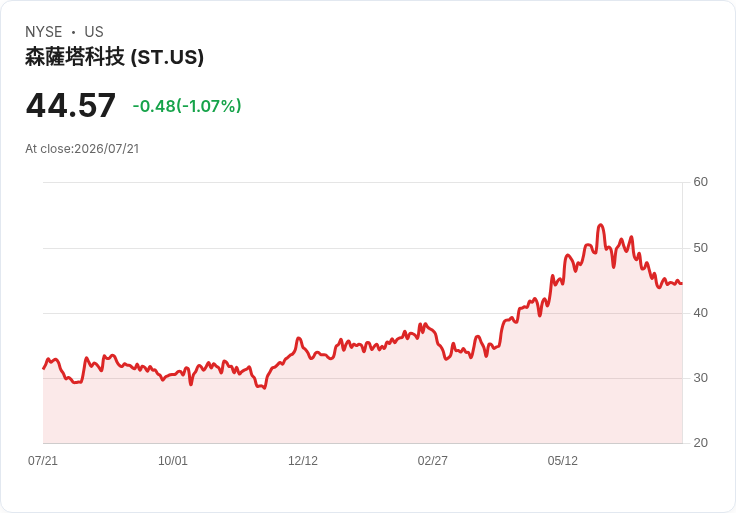This screenshot has width=736, height=513.
Task: Click the shaded area under the chart line
Action: click(362, 408)
